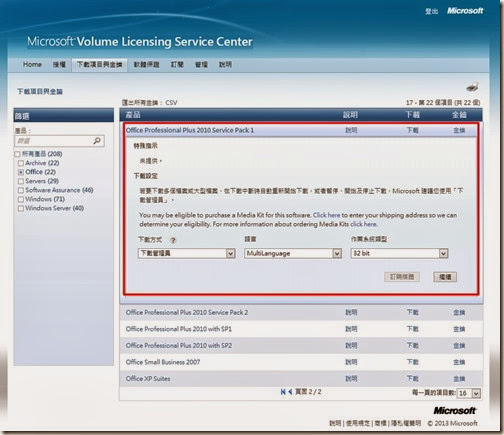Image resolution: width=504 pixels, height=435 pixels.
Task: Expand the Office XP Suites row
Action: tap(148, 379)
